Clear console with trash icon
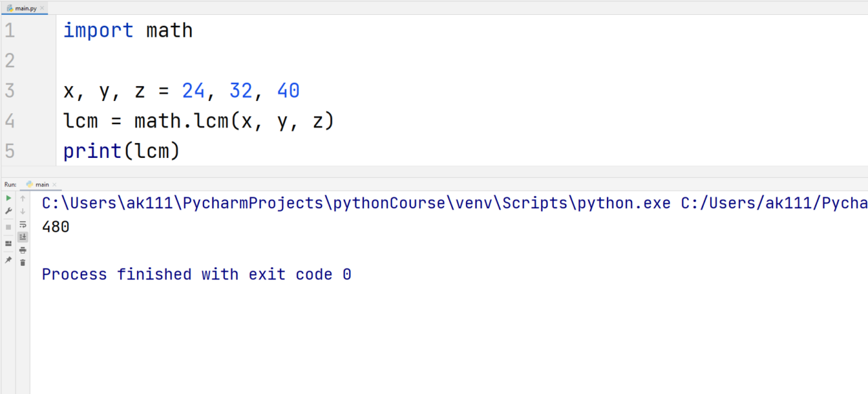Viewport: 868px width, 394px height. 22,262
